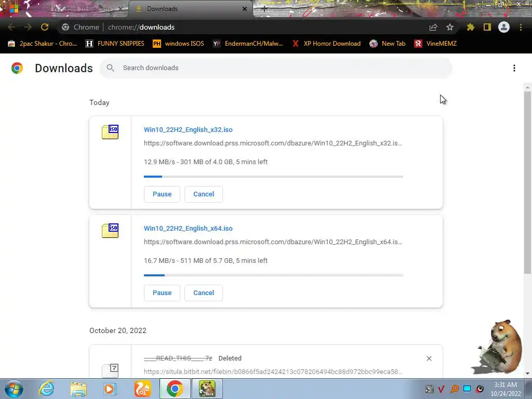The height and width of the screenshot is (399, 532).
Task: Click the orange magnifier tray icon
Action: [455, 389]
